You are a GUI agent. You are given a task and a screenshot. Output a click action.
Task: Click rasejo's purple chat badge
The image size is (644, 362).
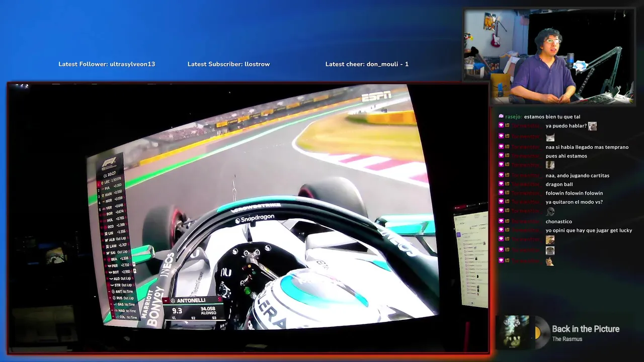pyautogui.click(x=501, y=117)
